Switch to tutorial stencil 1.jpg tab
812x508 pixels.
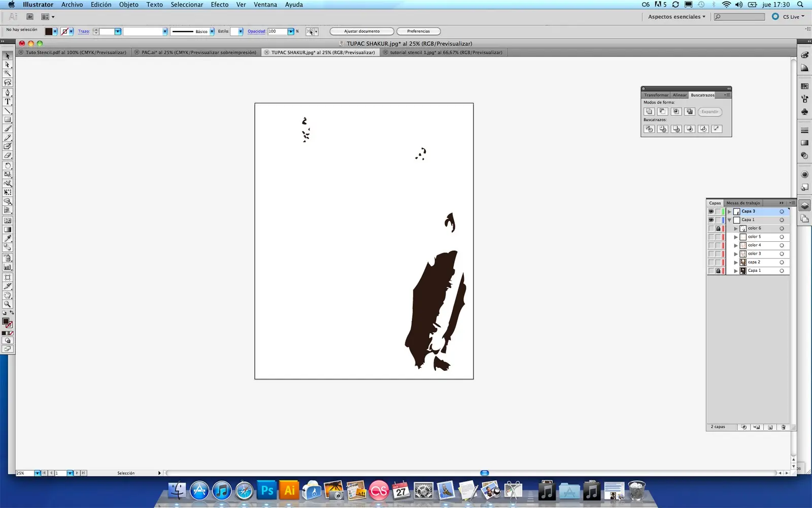443,52
